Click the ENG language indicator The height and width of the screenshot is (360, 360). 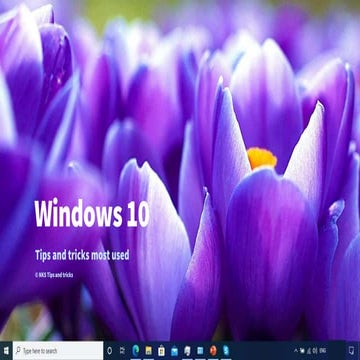(323, 350)
